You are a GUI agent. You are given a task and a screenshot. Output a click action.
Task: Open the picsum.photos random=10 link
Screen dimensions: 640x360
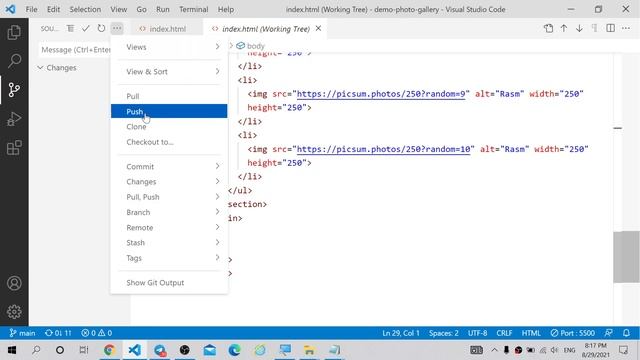tap(383, 149)
